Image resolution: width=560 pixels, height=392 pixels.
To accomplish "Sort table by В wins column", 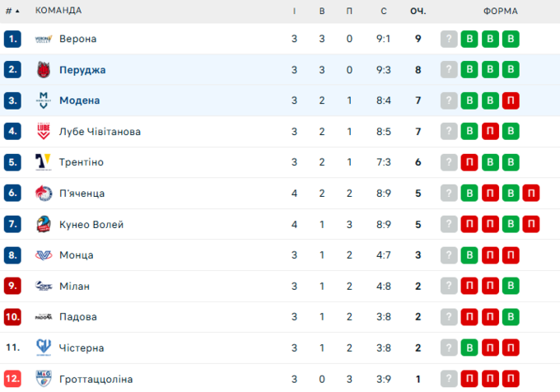I will point(322,11).
